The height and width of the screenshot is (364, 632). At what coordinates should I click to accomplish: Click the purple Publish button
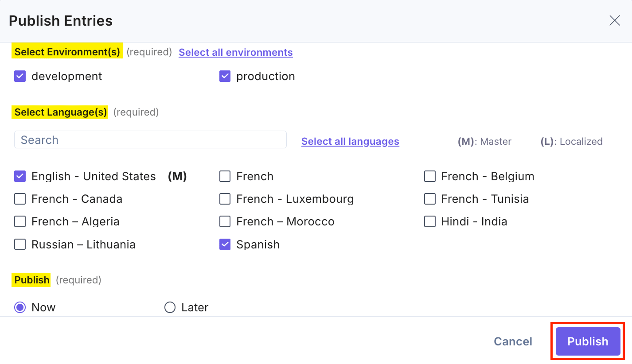[588, 341]
